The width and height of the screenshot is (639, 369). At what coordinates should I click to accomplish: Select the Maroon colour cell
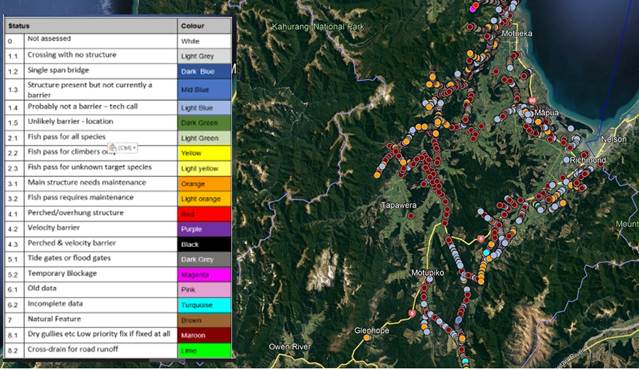204,335
